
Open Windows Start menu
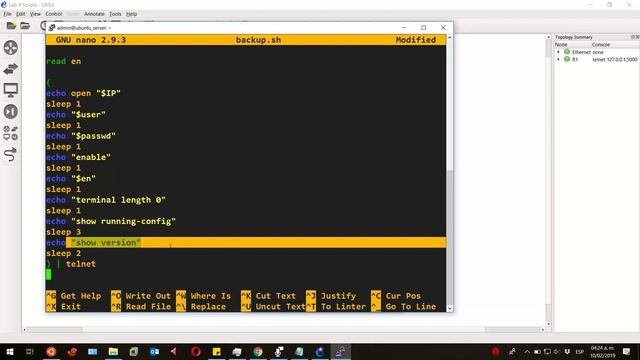tap(9, 351)
